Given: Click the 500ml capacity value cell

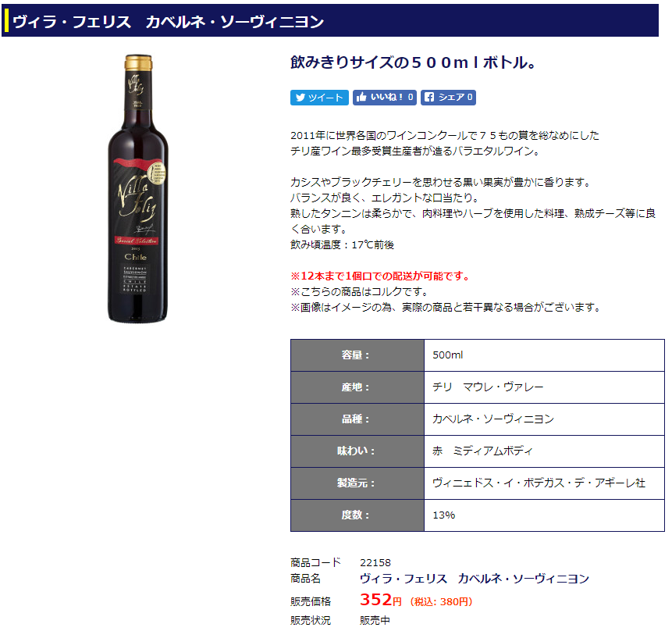Looking at the screenshot, I should pyautogui.click(x=544, y=355).
